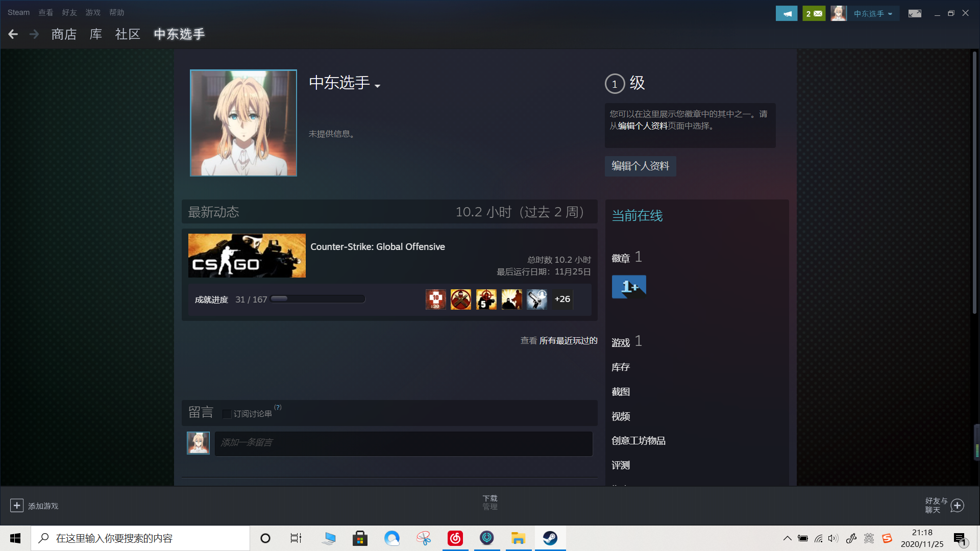Image resolution: width=980 pixels, height=551 pixels.
Task: Click the small avatar beside comment box
Action: pos(198,443)
